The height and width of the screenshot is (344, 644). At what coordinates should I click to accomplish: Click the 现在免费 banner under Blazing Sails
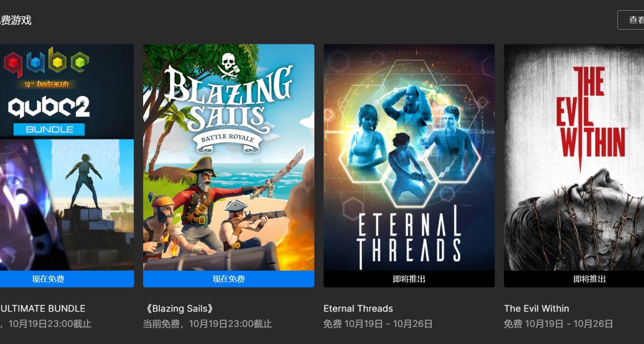click(x=229, y=279)
